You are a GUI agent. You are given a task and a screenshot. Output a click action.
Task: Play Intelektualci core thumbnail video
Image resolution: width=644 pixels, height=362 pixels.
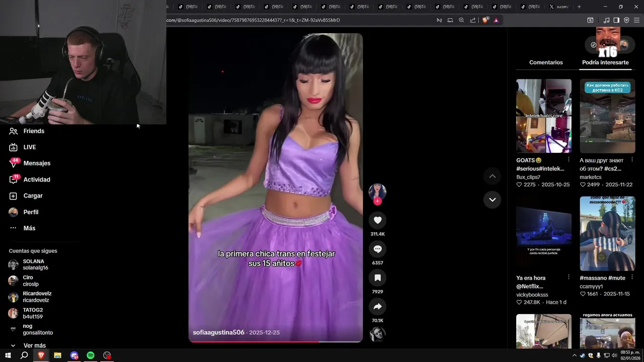click(x=544, y=116)
